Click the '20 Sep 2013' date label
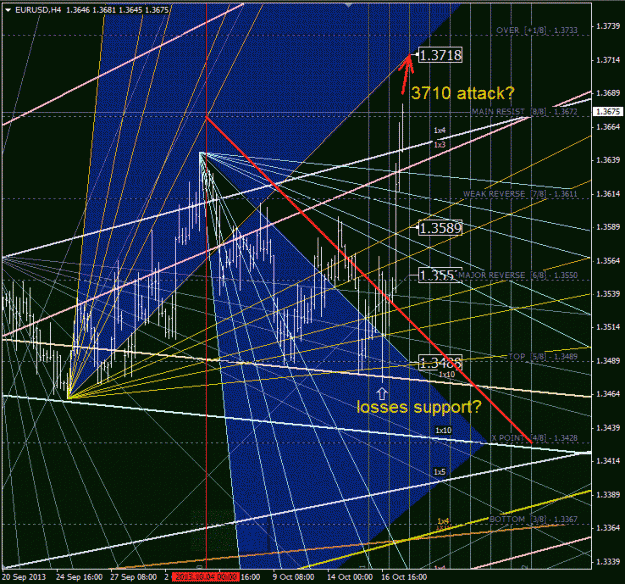The image size is (625, 584). pos(24,577)
